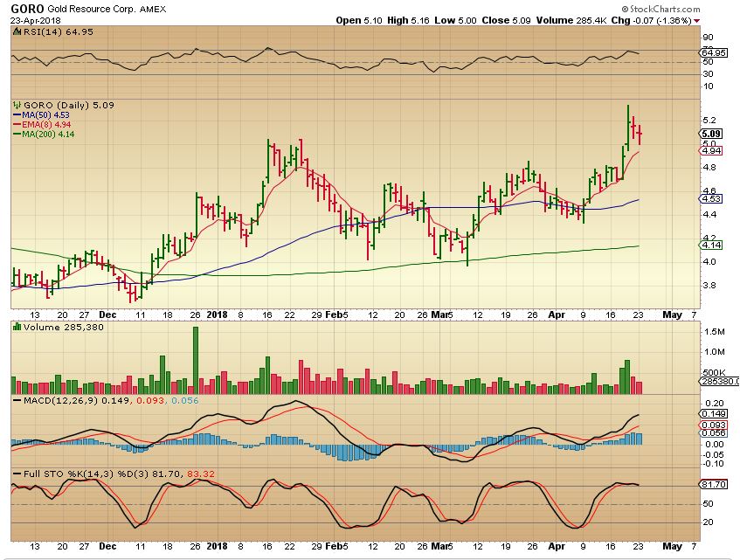Click the red 83.32 %D value
The width and height of the screenshot is (740, 560).
tap(201, 474)
